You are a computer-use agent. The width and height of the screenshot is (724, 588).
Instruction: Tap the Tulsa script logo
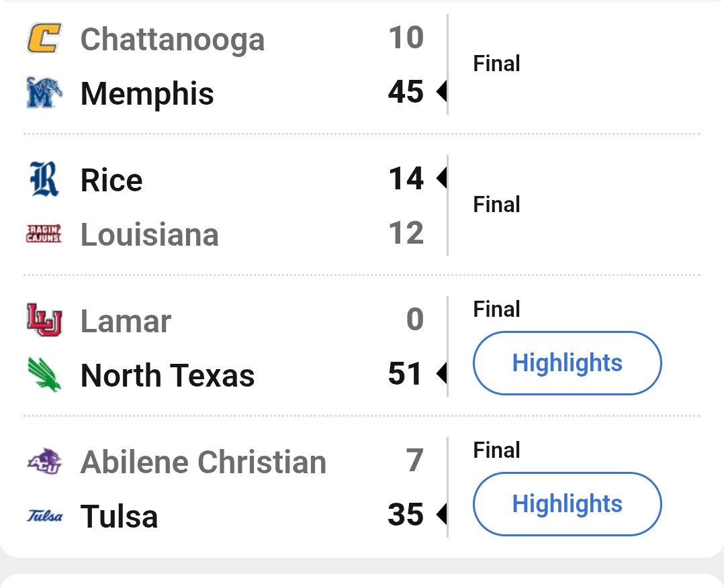coord(44,516)
